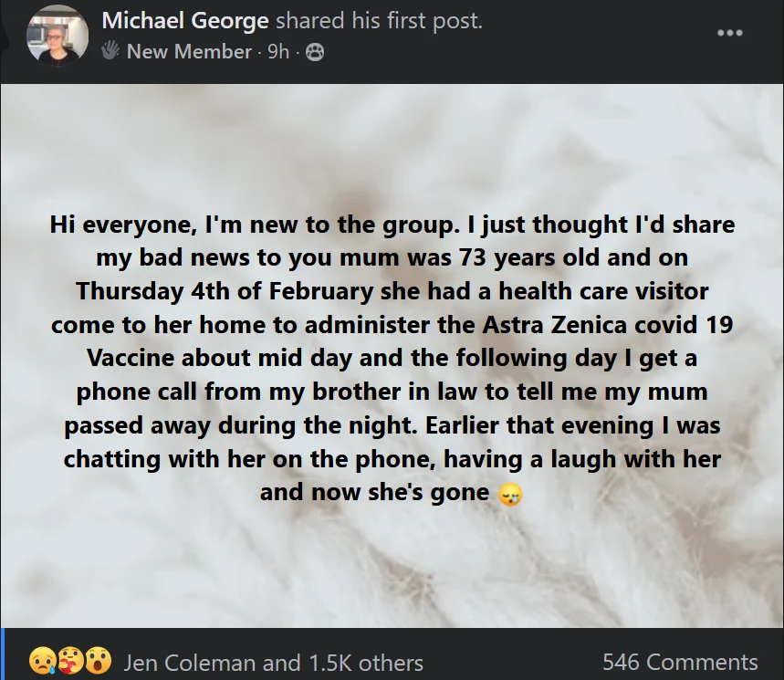784x680 pixels.
Task: Click the 'shared his first post' text
Action: [x=379, y=20]
